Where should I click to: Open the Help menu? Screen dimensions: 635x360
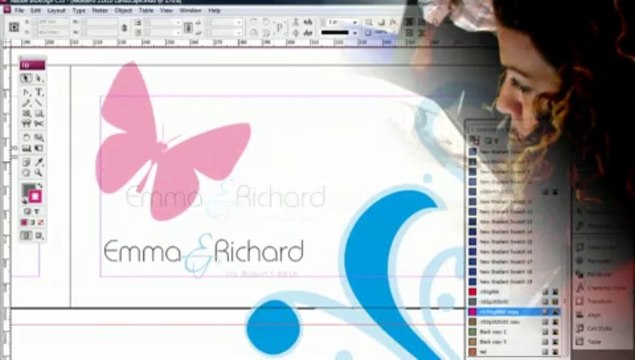[214, 11]
